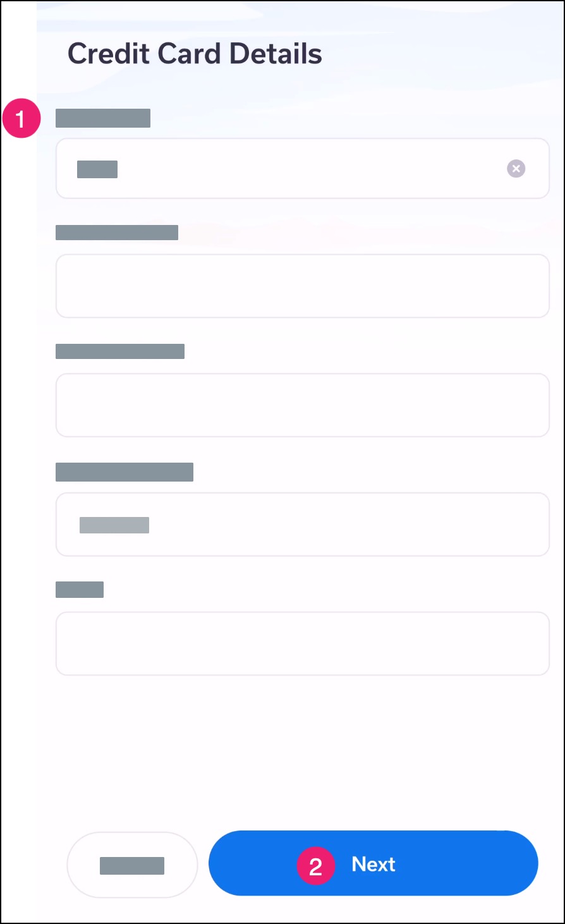Click pink annotation marker number 2
Image resolution: width=565 pixels, height=924 pixels.
coord(315,865)
